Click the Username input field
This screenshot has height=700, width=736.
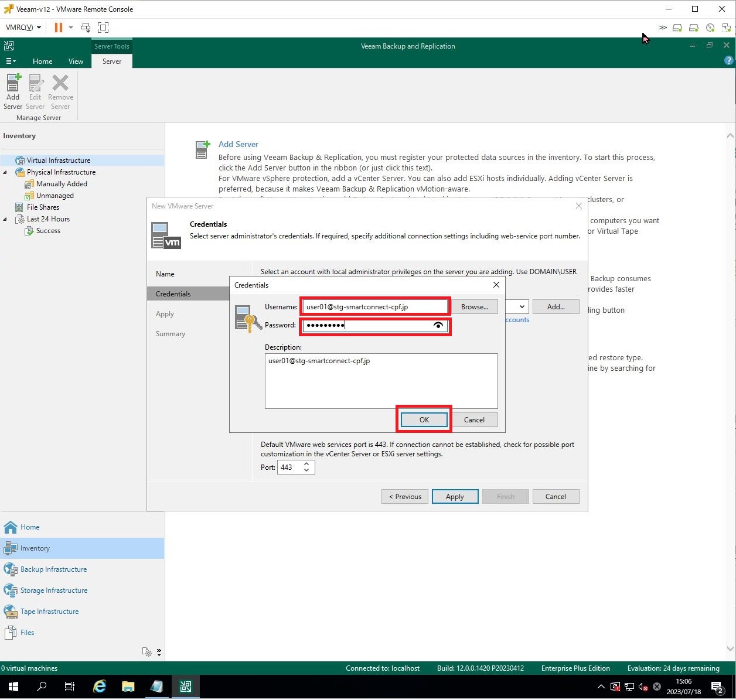[375, 307]
